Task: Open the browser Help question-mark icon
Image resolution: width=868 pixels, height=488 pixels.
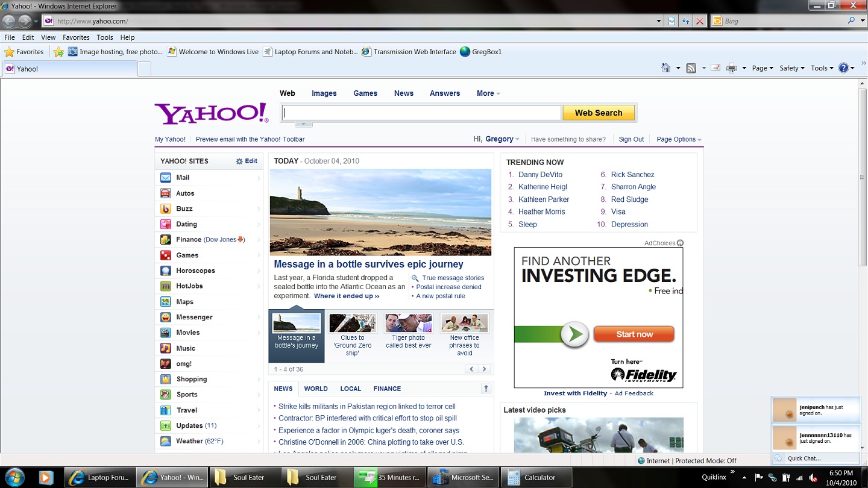Action: click(844, 68)
